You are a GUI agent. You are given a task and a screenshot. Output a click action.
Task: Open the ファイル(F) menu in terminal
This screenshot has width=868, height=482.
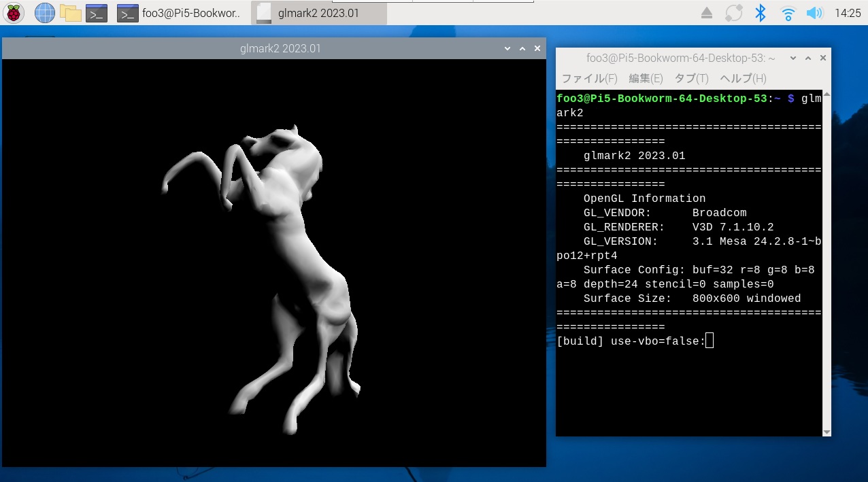[x=589, y=78]
